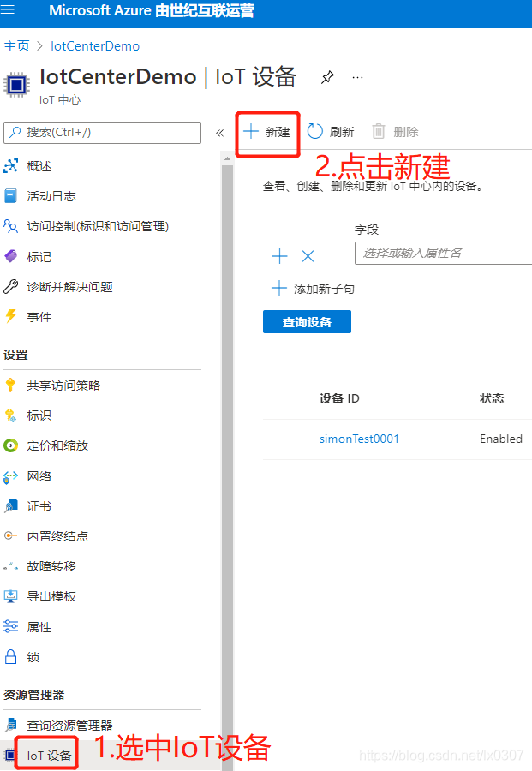532x771 pixels.
Task: Sort by the 设备 ID column header
Action: (339, 398)
